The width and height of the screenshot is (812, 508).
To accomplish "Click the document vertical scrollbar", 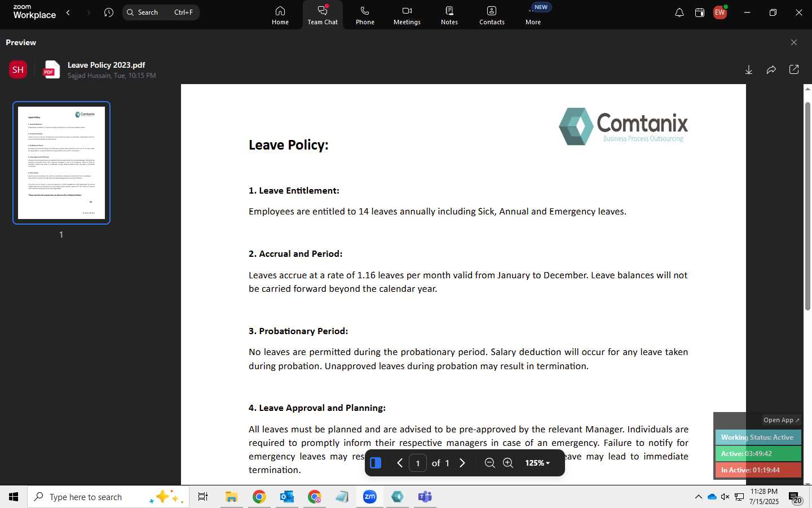I will (x=807, y=206).
